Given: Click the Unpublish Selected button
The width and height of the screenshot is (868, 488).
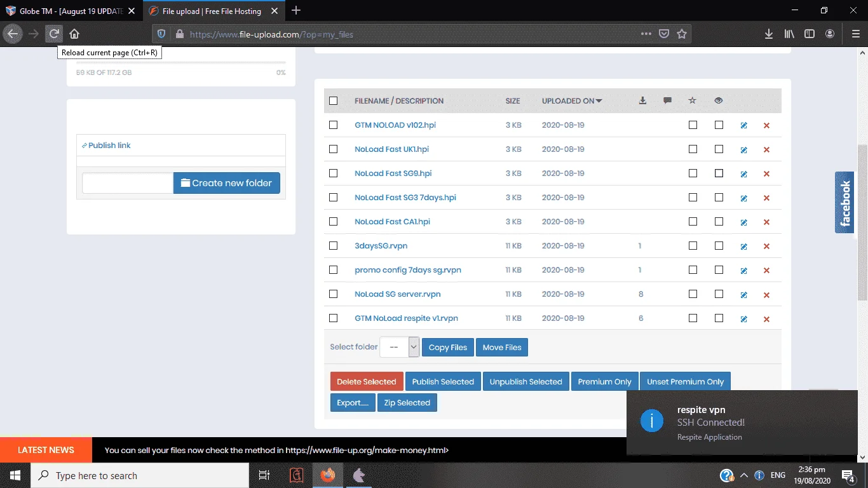Looking at the screenshot, I should (x=526, y=382).
